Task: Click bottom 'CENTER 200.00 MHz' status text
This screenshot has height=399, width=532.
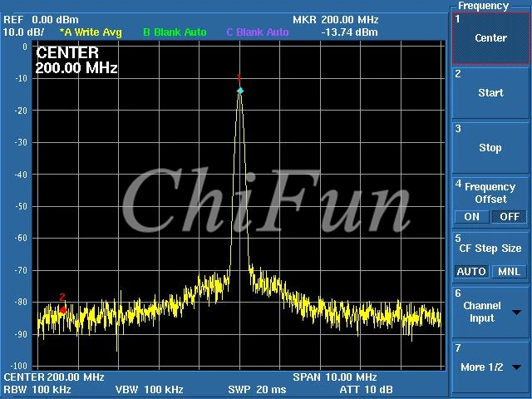Action: pos(54,377)
